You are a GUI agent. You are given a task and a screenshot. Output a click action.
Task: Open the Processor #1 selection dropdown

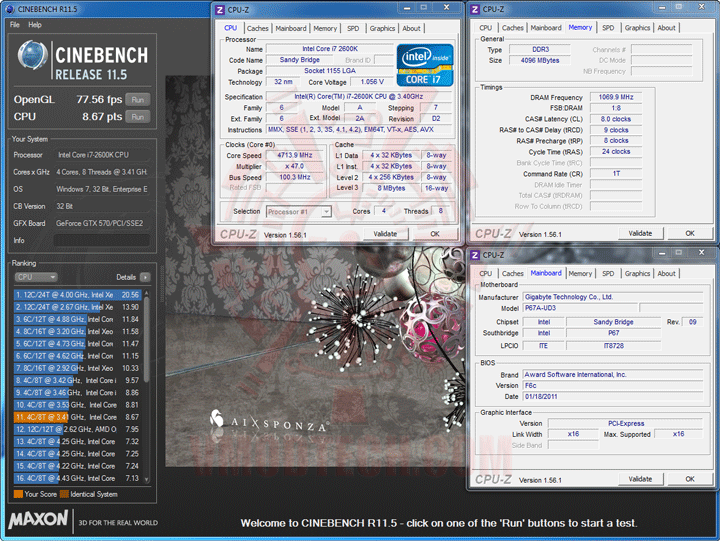point(299,212)
